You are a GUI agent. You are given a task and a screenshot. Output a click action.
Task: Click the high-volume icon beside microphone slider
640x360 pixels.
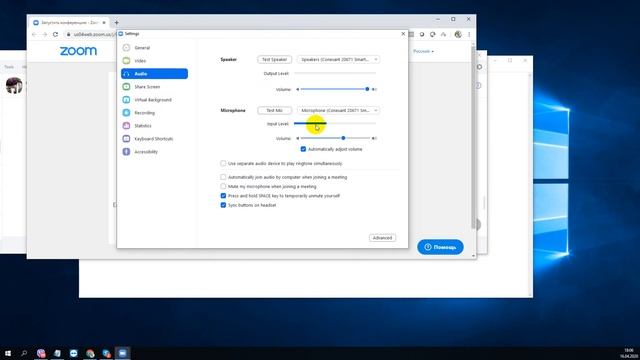[x=374, y=138]
